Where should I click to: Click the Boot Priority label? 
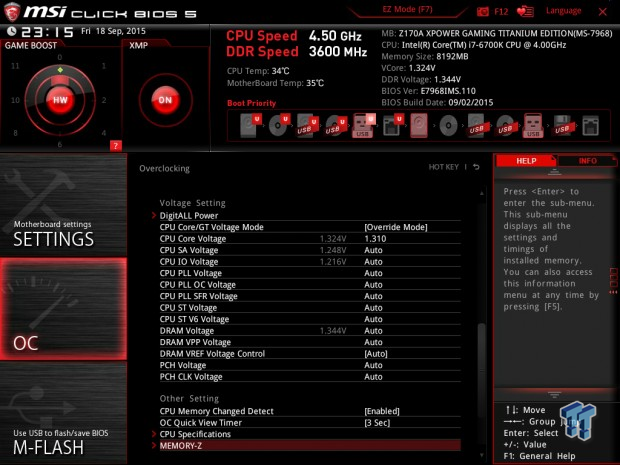(x=251, y=103)
